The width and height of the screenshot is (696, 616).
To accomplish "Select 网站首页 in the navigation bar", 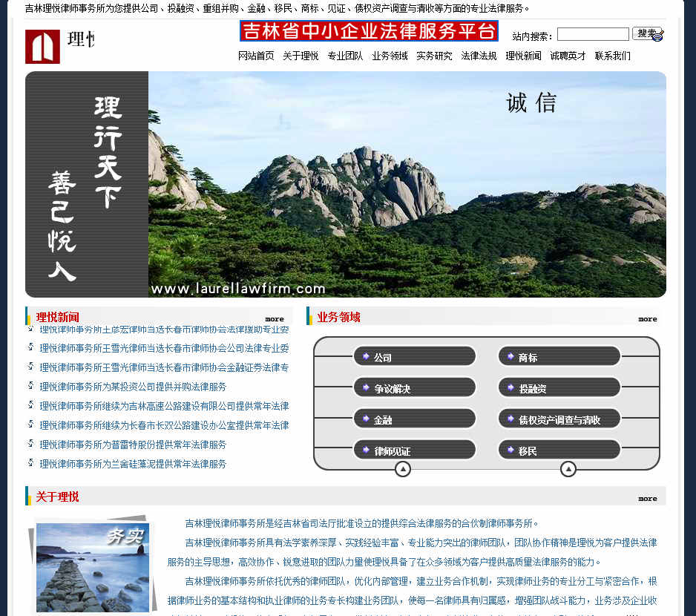I will tap(256, 55).
